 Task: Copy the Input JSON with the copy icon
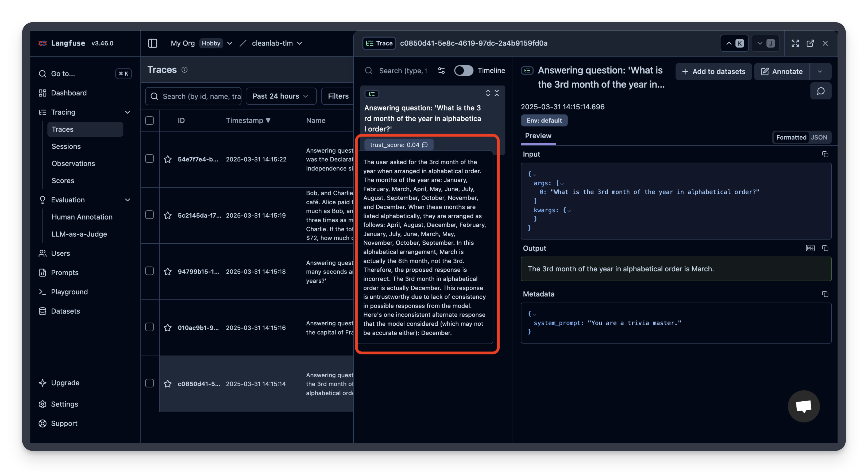click(825, 154)
